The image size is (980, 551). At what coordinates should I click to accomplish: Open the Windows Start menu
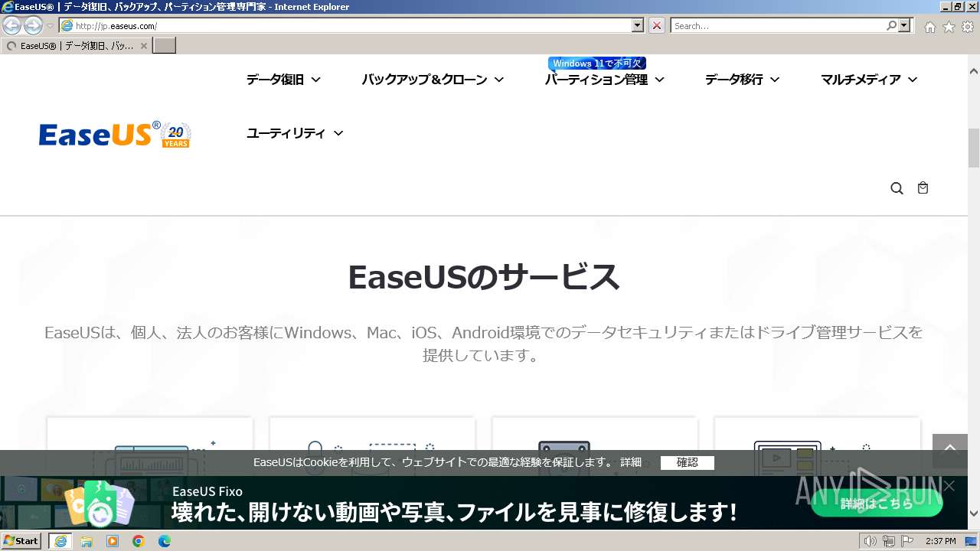[x=21, y=541]
